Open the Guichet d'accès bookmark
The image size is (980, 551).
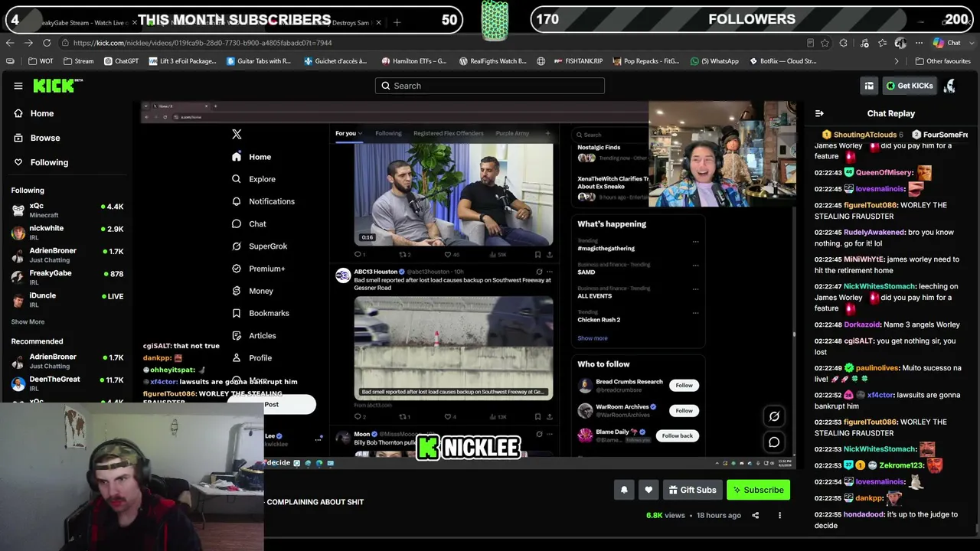point(335,61)
